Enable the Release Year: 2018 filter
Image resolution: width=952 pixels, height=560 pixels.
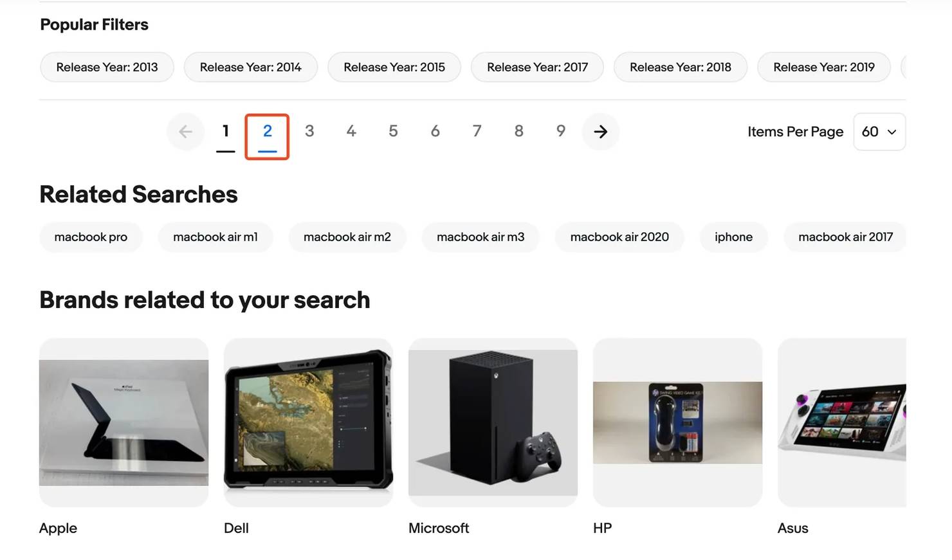click(x=680, y=67)
